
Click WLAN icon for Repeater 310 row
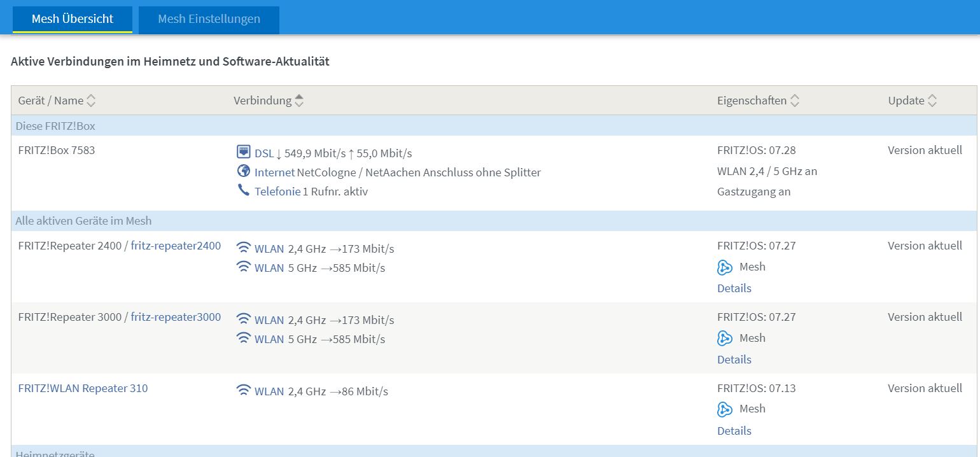click(243, 390)
